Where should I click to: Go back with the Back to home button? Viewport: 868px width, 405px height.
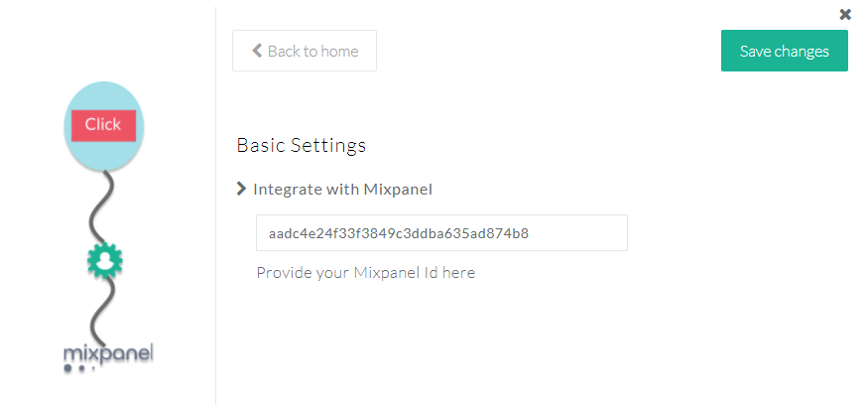tap(305, 51)
